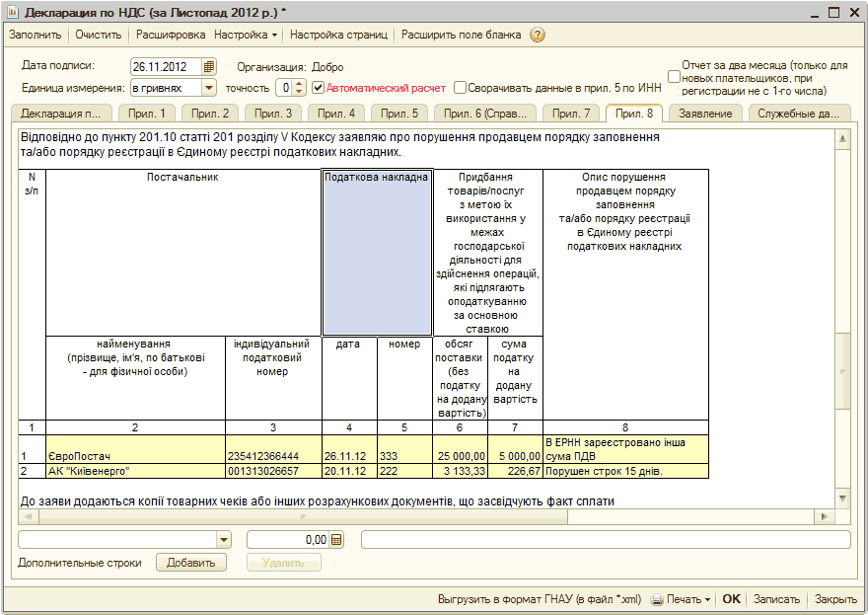Select the ЄвроПостач supplier cell
The image size is (868, 615).
click(136, 449)
